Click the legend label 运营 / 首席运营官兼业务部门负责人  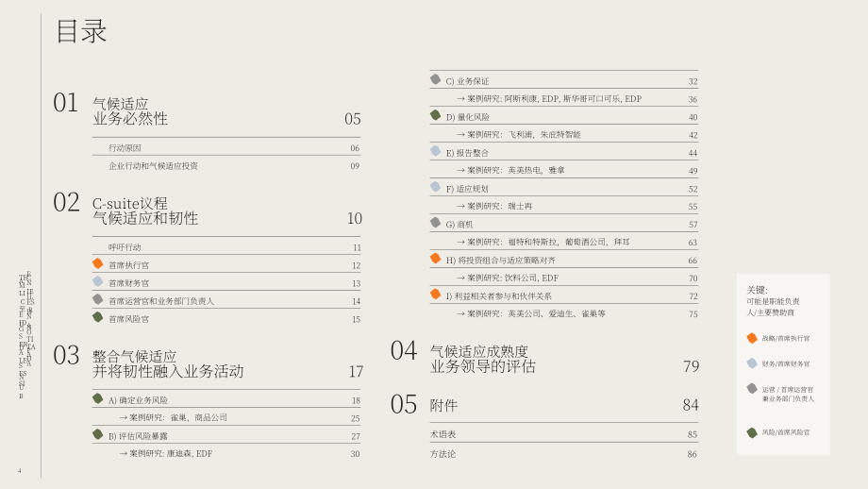click(789, 394)
